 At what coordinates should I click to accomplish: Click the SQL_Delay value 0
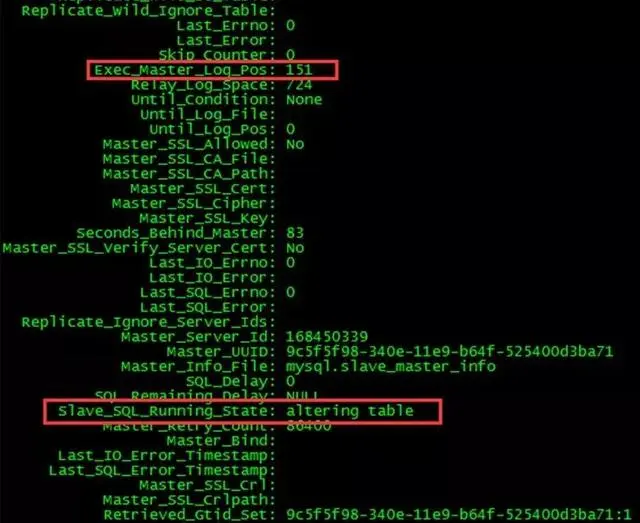click(290, 381)
